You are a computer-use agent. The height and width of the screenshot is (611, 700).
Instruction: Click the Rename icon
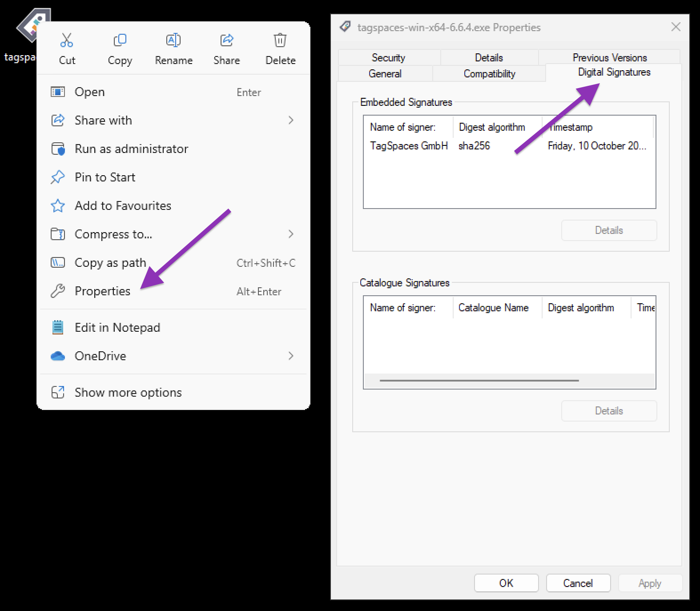click(x=173, y=40)
